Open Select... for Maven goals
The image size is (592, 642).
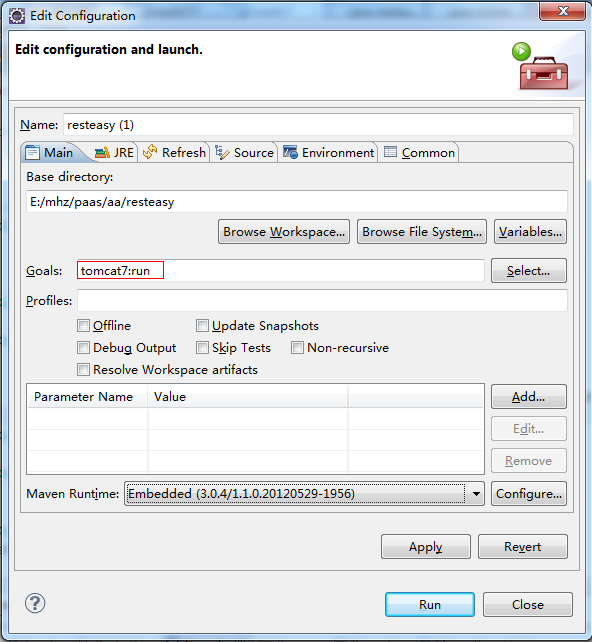tap(529, 271)
